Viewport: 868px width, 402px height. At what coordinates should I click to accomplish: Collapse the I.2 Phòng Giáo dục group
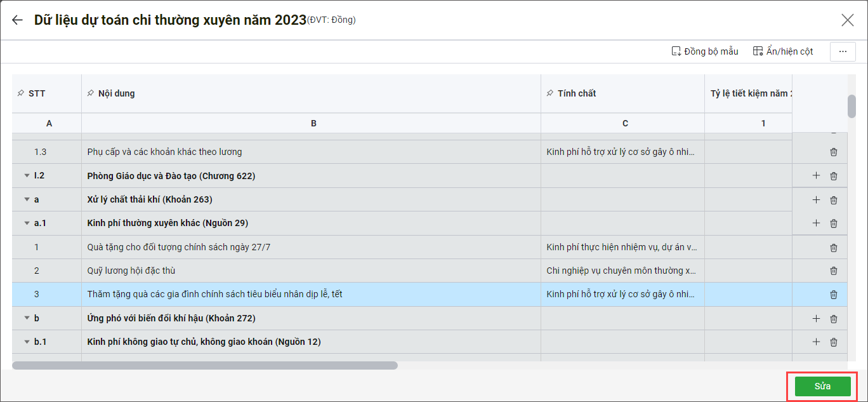tap(27, 176)
